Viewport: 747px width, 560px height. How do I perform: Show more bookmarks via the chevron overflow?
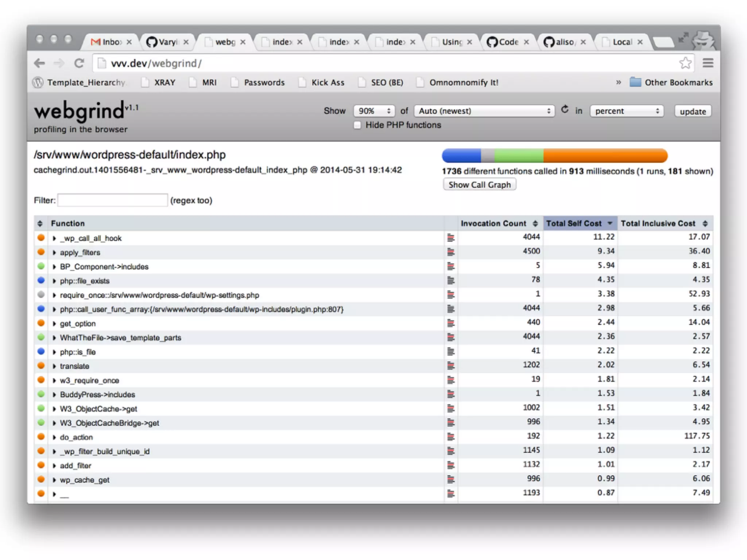pyautogui.click(x=618, y=82)
